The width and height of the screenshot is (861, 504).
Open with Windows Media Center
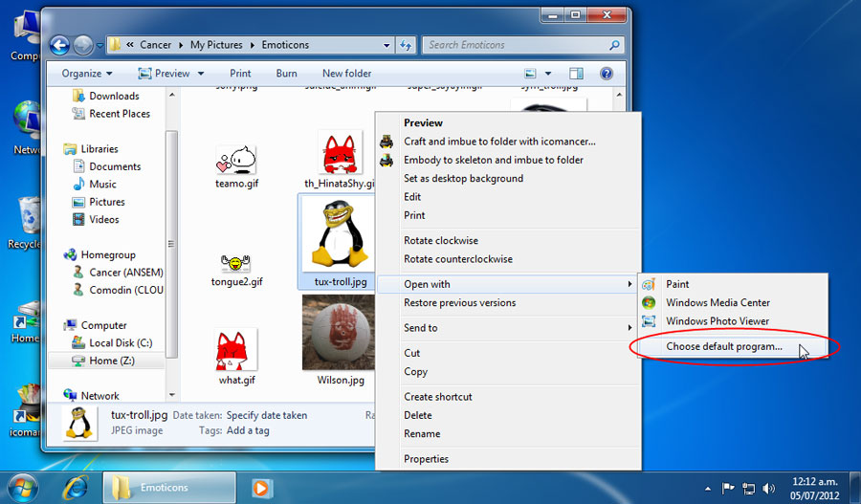pyautogui.click(x=717, y=302)
